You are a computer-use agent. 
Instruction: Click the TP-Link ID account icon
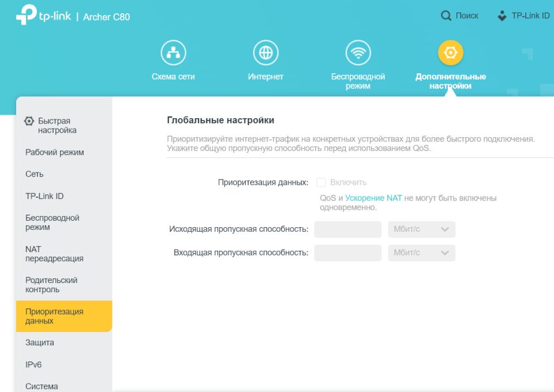tap(502, 16)
